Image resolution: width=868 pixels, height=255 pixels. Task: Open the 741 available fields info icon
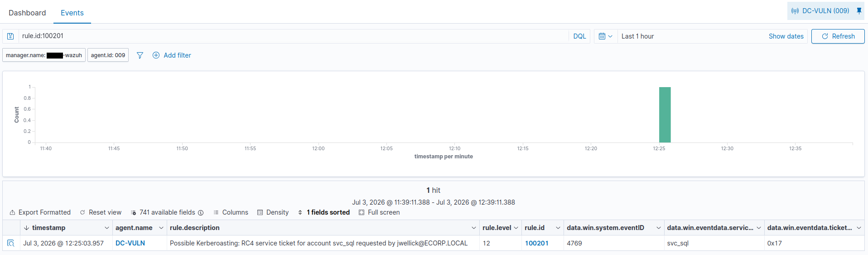coord(201,213)
